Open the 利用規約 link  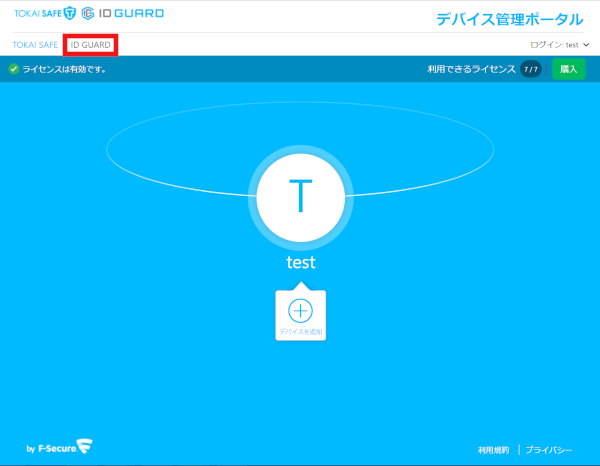493,450
